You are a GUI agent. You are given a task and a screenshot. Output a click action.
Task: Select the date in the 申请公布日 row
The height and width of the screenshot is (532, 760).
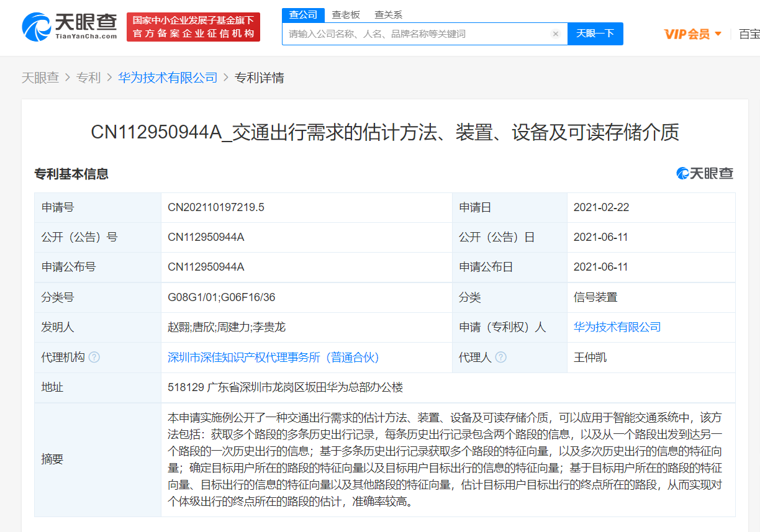click(601, 267)
